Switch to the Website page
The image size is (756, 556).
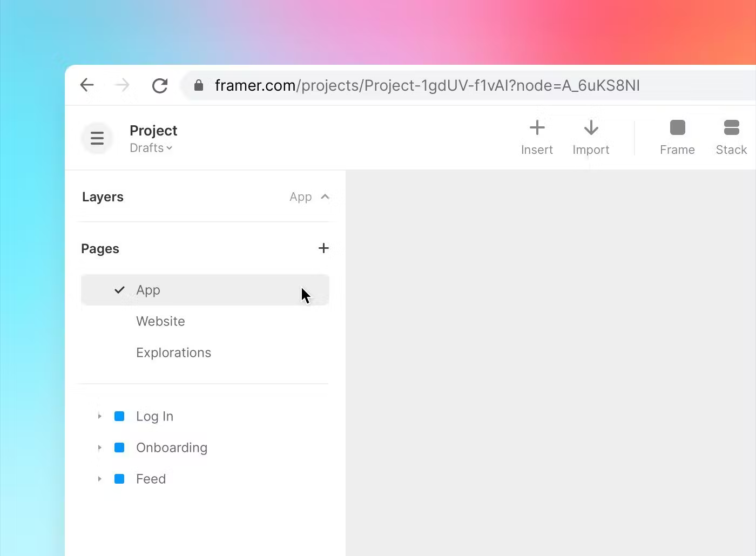[160, 321]
